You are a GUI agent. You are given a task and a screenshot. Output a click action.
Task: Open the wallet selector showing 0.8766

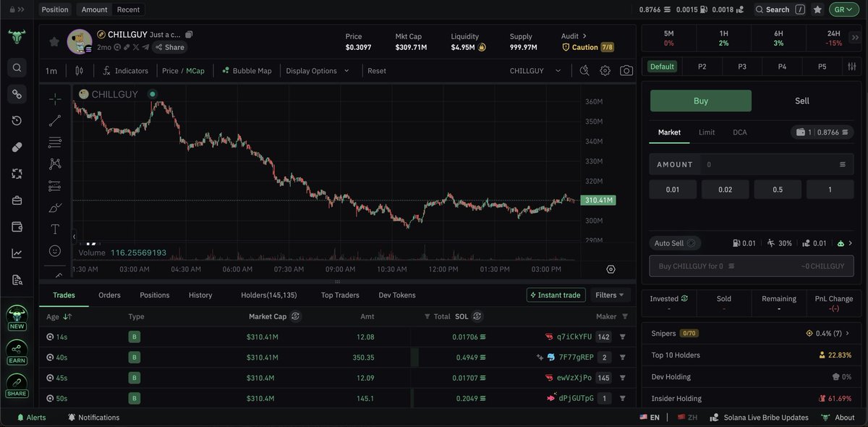tap(822, 132)
